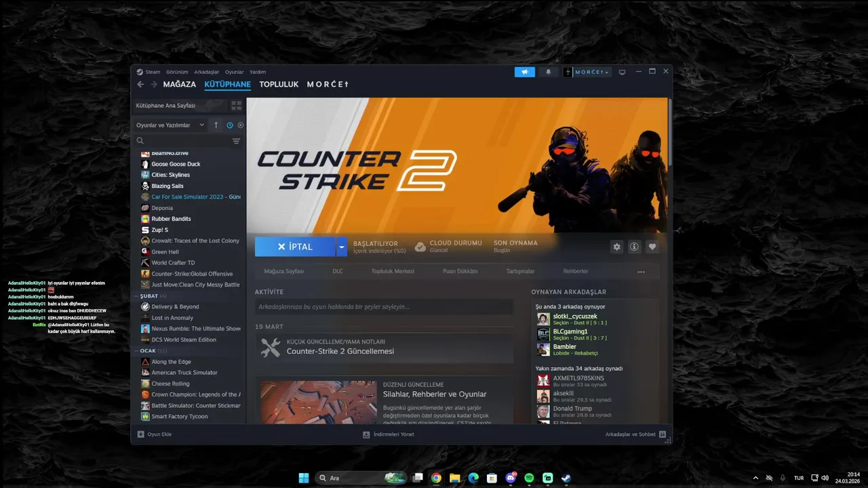The height and width of the screenshot is (488, 868).
Task: Open the Friends and Chat icon at bottom right
Action: coord(663,434)
